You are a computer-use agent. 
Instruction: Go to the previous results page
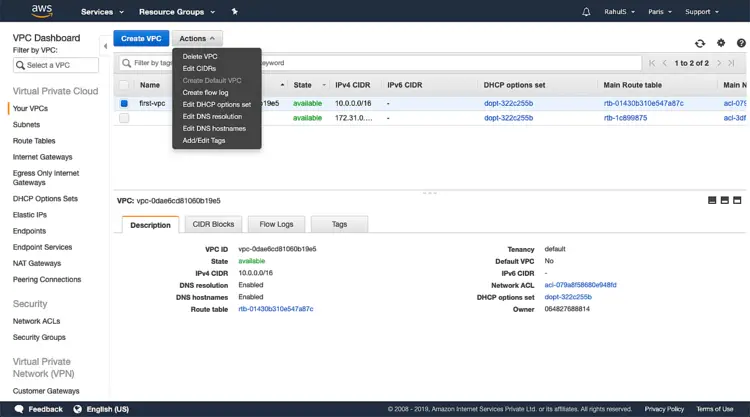664,63
